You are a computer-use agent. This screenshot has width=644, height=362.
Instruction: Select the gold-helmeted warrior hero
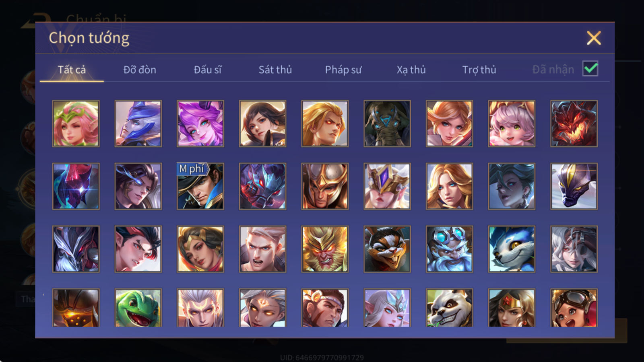[325, 186]
